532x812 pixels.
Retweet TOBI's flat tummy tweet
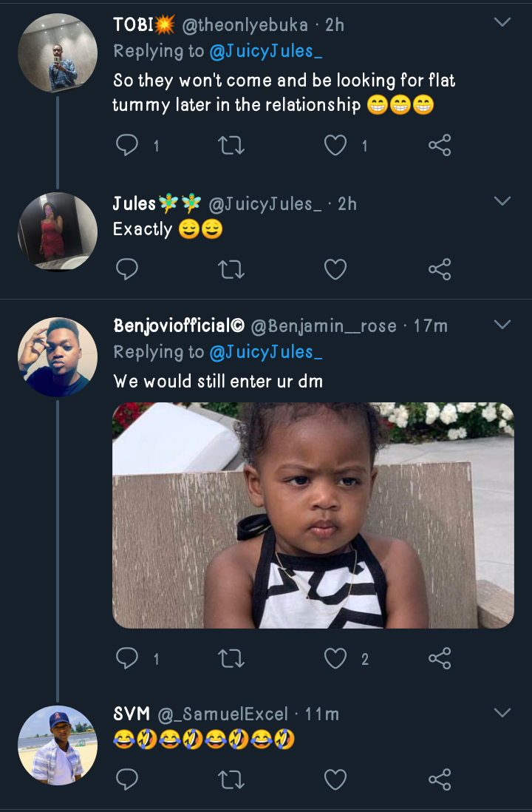click(x=231, y=146)
